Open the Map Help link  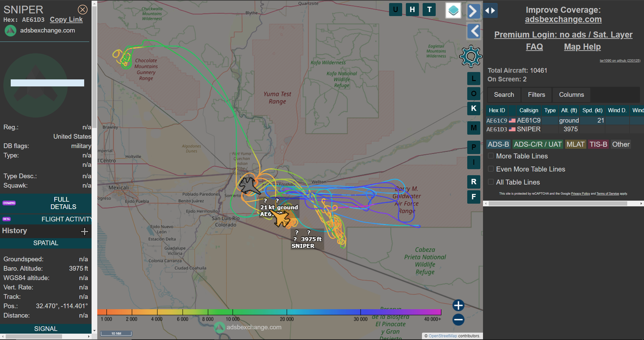tap(582, 47)
